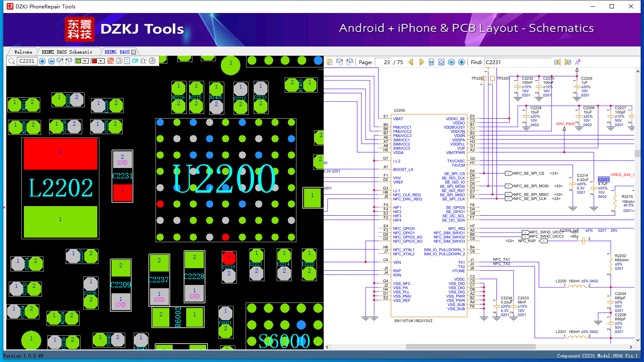Click the schematic scroll left arrow
Image resolution: width=644 pixels, height=362 pixels.
tap(327, 346)
